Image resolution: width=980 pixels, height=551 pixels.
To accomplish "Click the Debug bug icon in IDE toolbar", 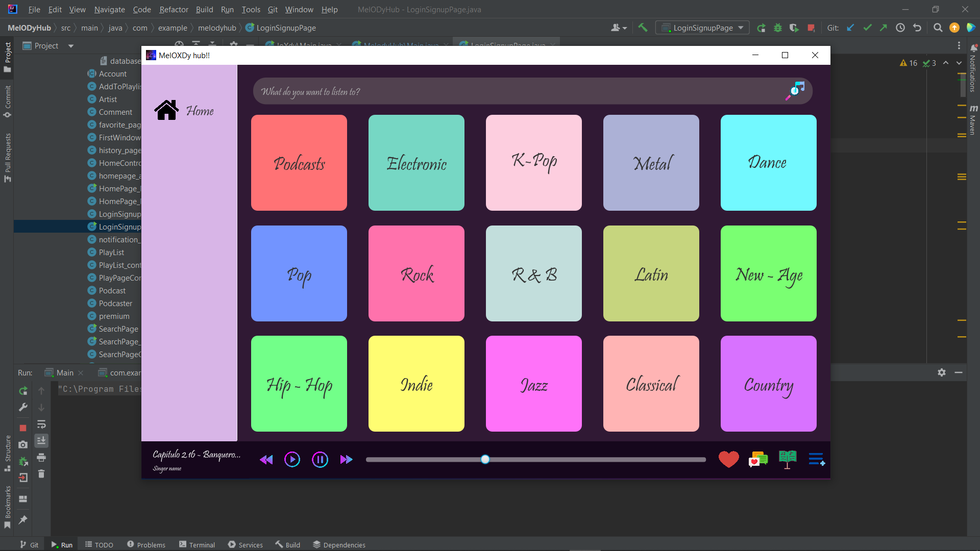I will click(777, 28).
